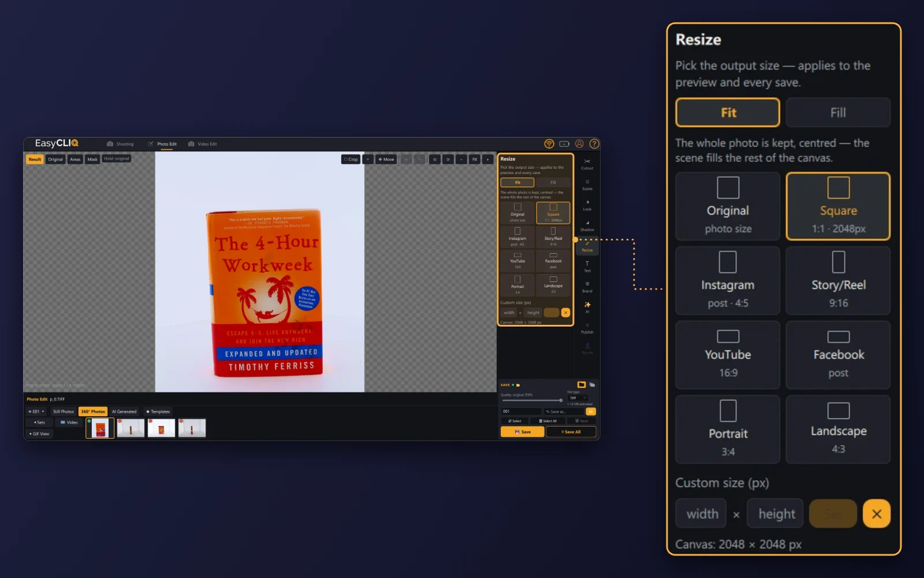This screenshot has height=578, width=924.
Task: Click the width field in enlarged panel
Action: (x=701, y=513)
